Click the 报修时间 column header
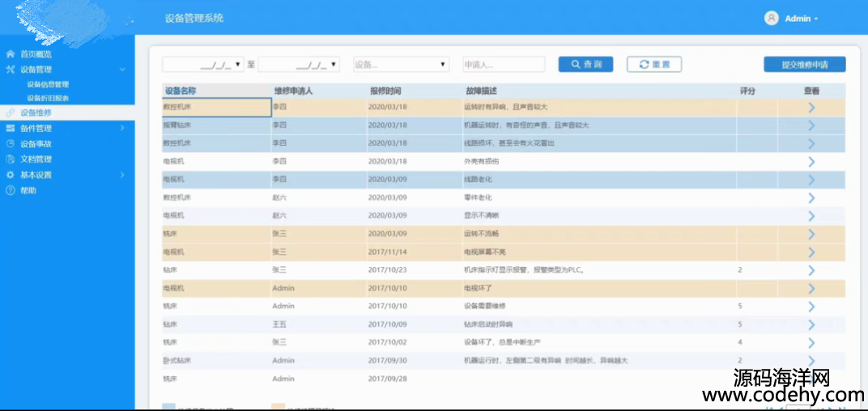This screenshot has height=411, width=868. pos(386,91)
